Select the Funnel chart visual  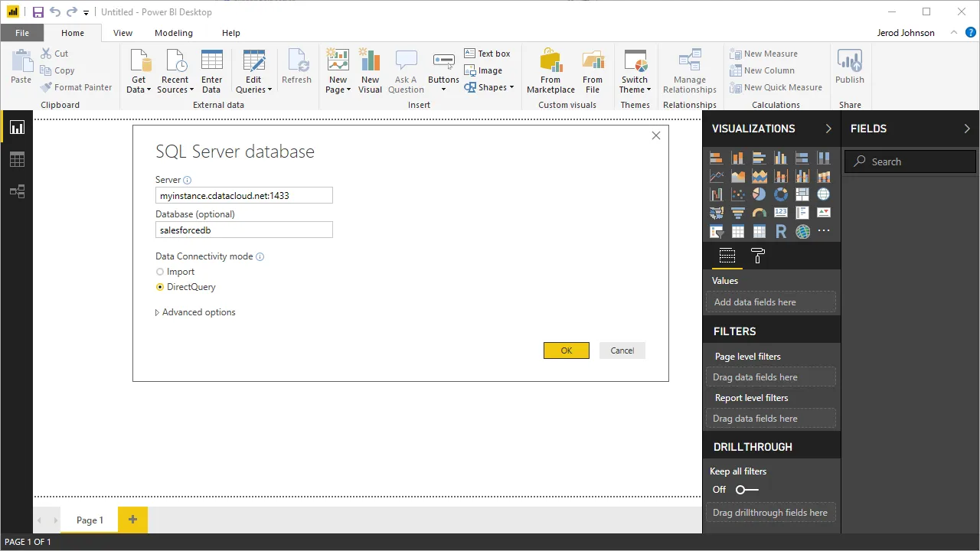coord(738,213)
